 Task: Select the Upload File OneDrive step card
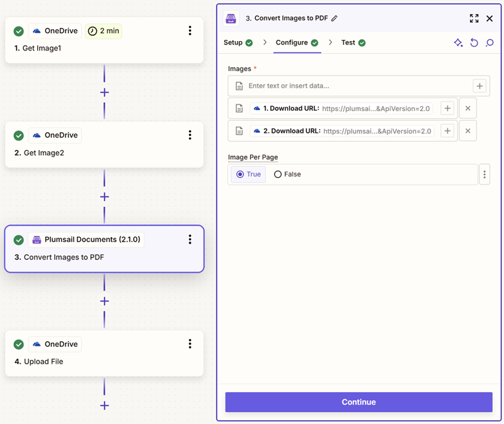click(x=104, y=353)
